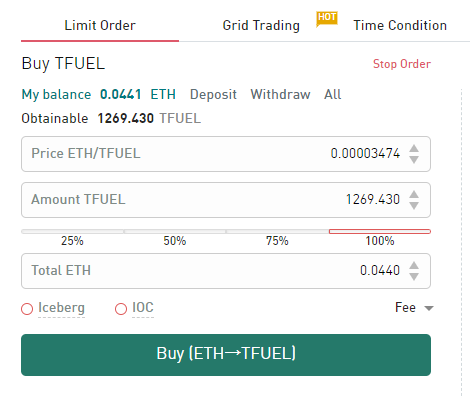This screenshot has height=408, width=470.
Task: Decrease TFUEL amount with the down arrow
Action: tap(414, 206)
